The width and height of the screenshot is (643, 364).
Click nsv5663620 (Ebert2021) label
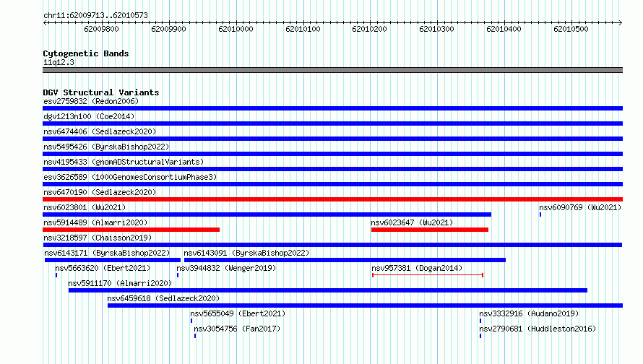coord(103,268)
